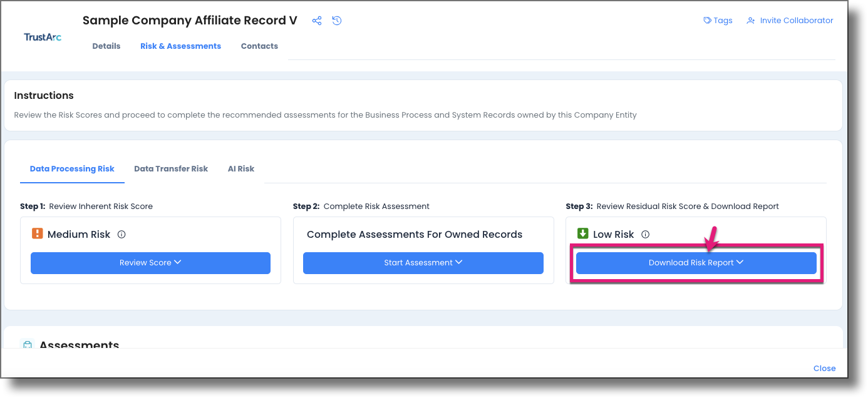Expand the Start Assessment dropdown
868x398 pixels.
(423, 263)
